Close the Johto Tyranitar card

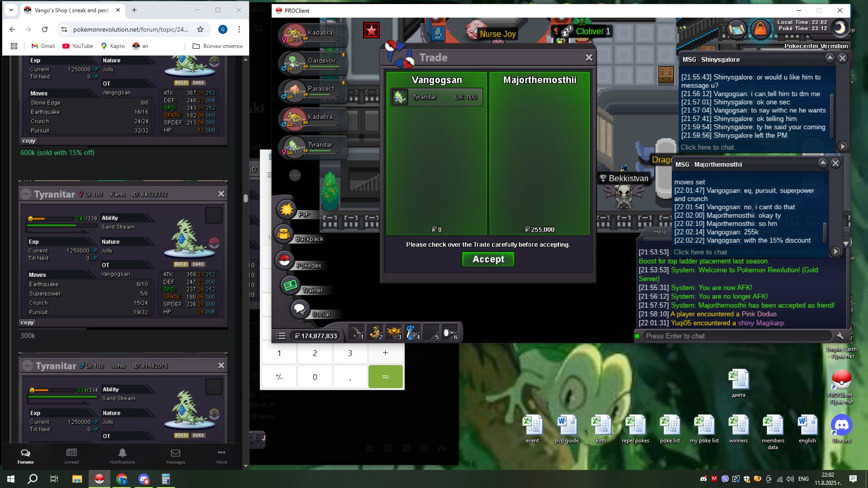[x=221, y=366]
